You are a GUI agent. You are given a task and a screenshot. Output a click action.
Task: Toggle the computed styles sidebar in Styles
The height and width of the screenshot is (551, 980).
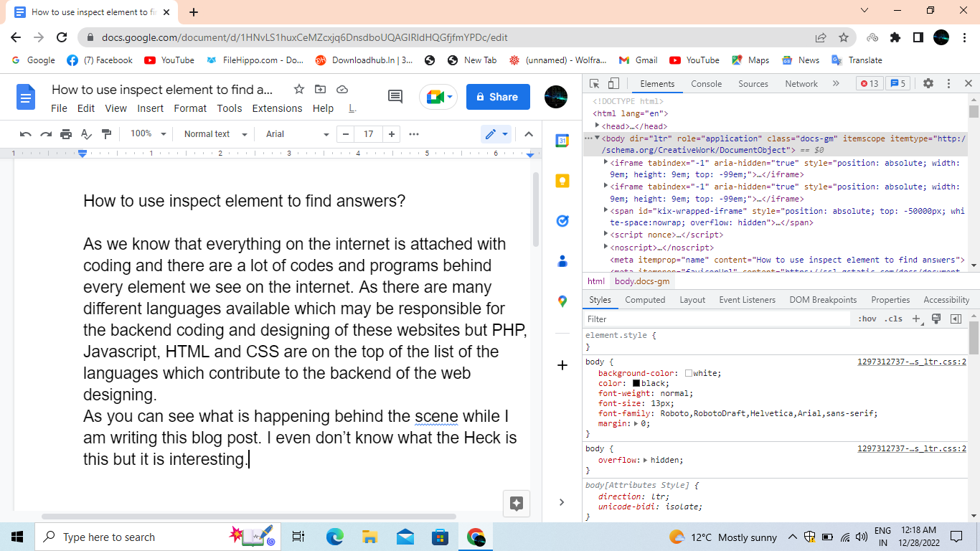(x=956, y=319)
